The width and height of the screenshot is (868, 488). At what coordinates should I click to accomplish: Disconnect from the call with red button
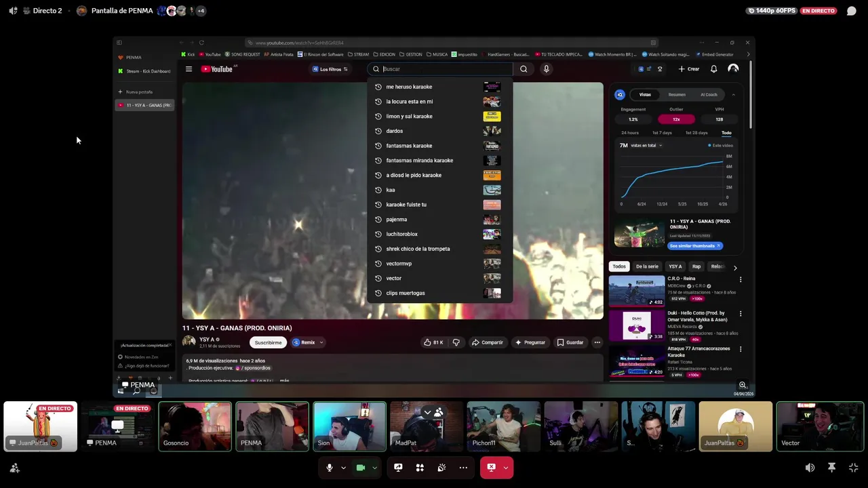pos(491,468)
